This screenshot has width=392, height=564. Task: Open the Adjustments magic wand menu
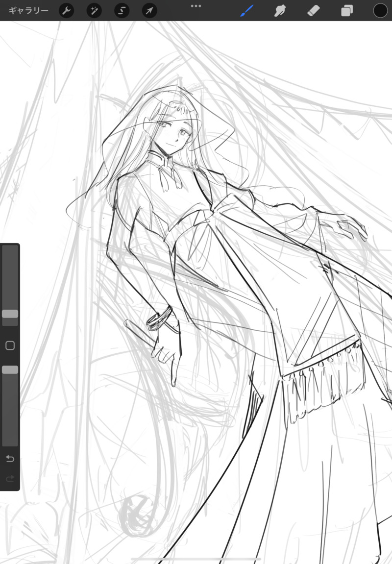94,10
